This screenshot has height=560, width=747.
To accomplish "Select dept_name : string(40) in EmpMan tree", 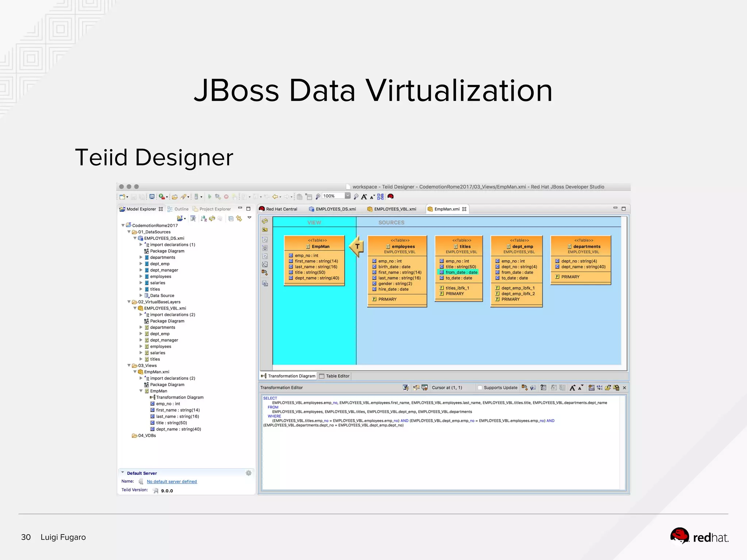I will pyautogui.click(x=175, y=429).
